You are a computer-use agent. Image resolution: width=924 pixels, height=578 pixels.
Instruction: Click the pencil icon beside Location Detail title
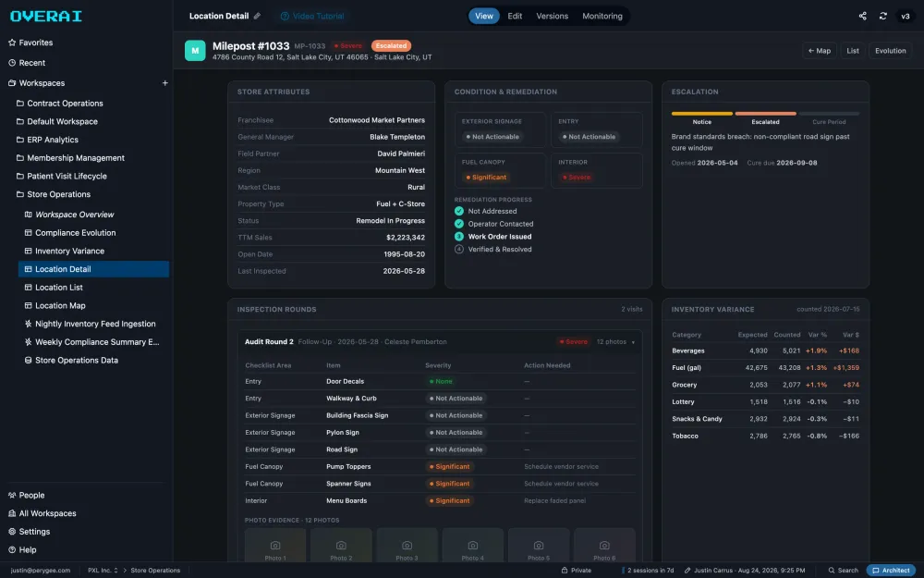[257, 16]
